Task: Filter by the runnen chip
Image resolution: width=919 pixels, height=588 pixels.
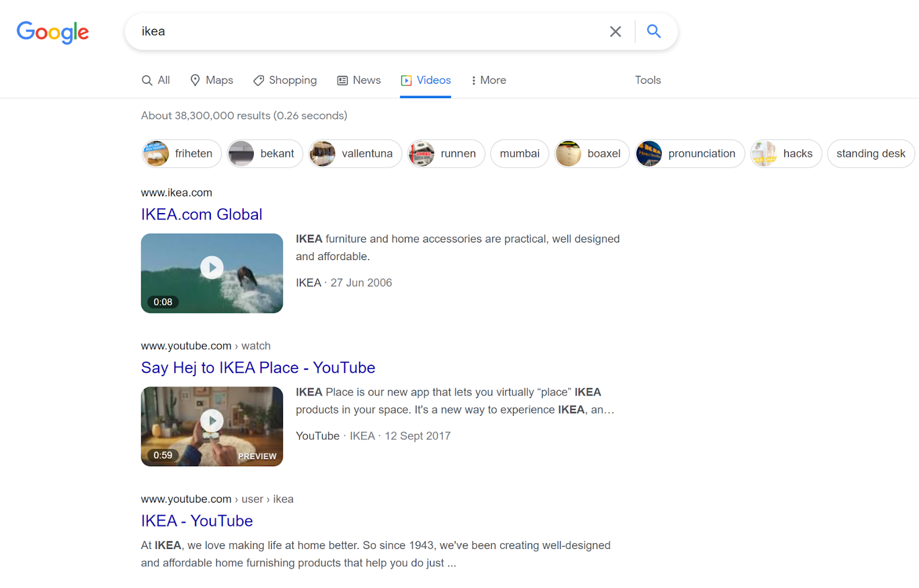Action: click(446, 154)
